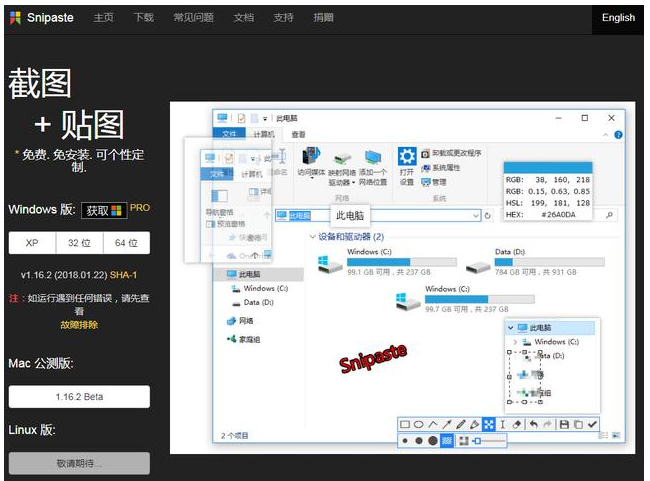Save the snip with the floppy disk icon
This screenshot has width=650, height=481.
point(564,424)
